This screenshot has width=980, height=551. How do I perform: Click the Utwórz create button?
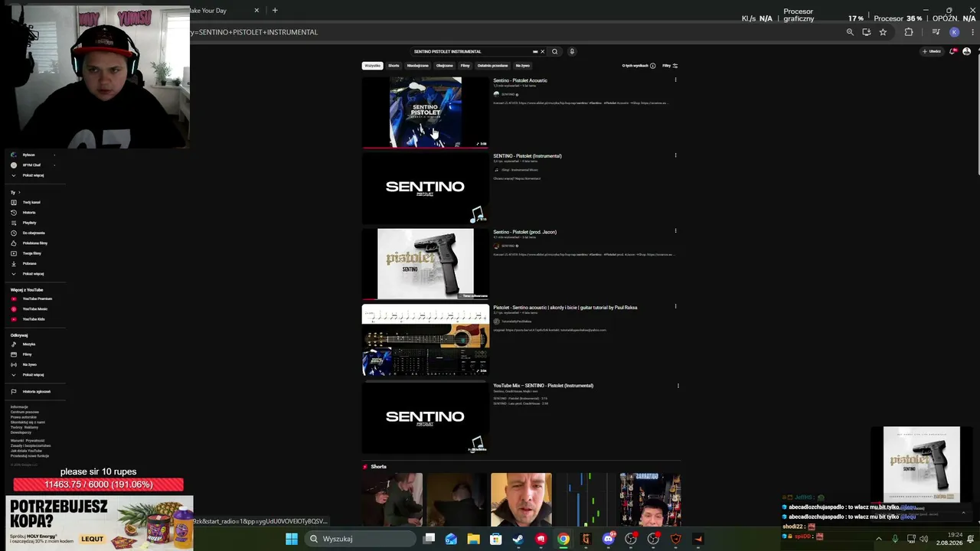(932, 51)
